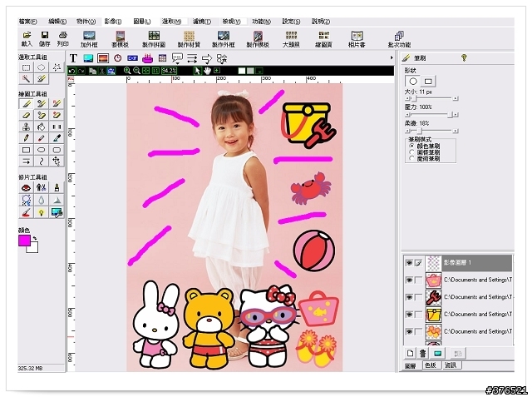This screenshot has width=532, height=397.
Task: Click the cut scissors icon
Action: (x=101, y=71)
